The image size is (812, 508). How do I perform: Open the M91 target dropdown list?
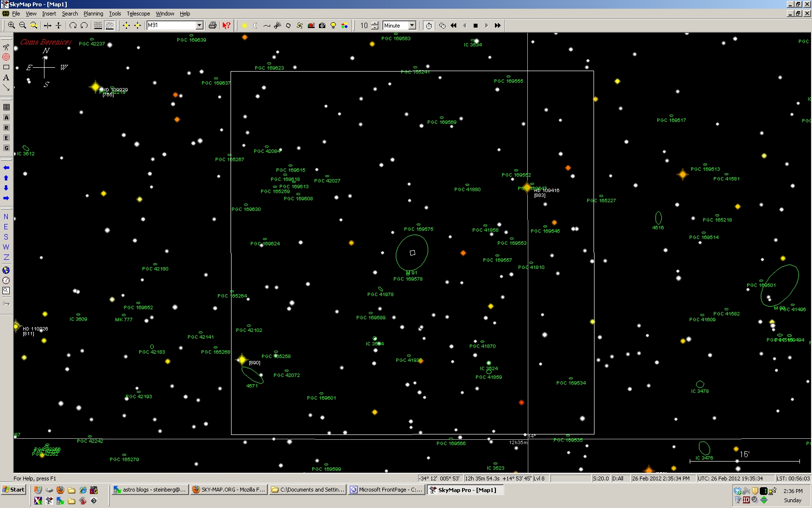point(199,25)
